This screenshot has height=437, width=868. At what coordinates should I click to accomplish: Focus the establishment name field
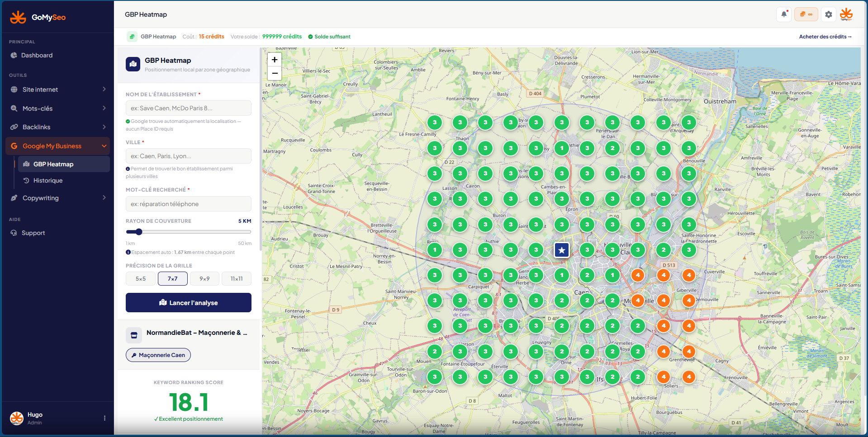coord(189,108)
